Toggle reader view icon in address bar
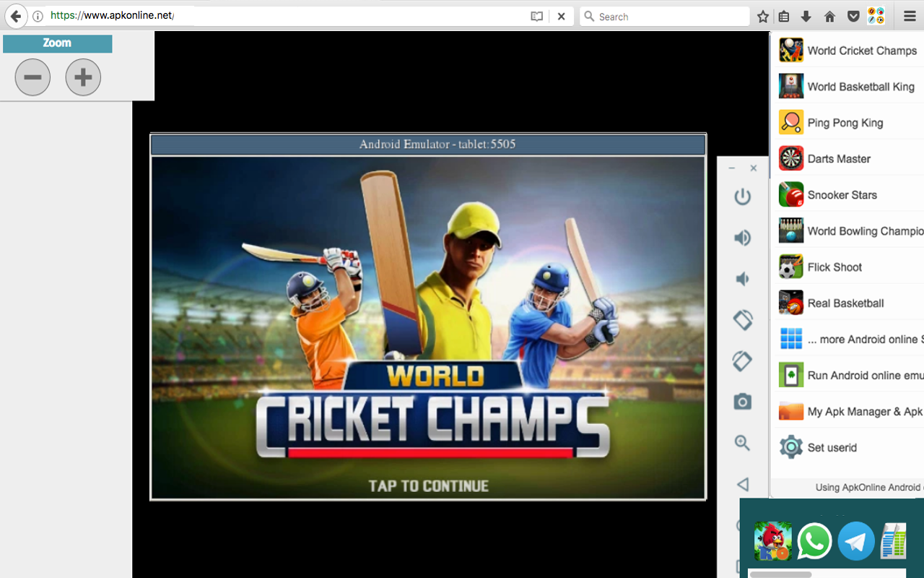The height and width of the screenshot is (578, 924). [x=536, y=16]
